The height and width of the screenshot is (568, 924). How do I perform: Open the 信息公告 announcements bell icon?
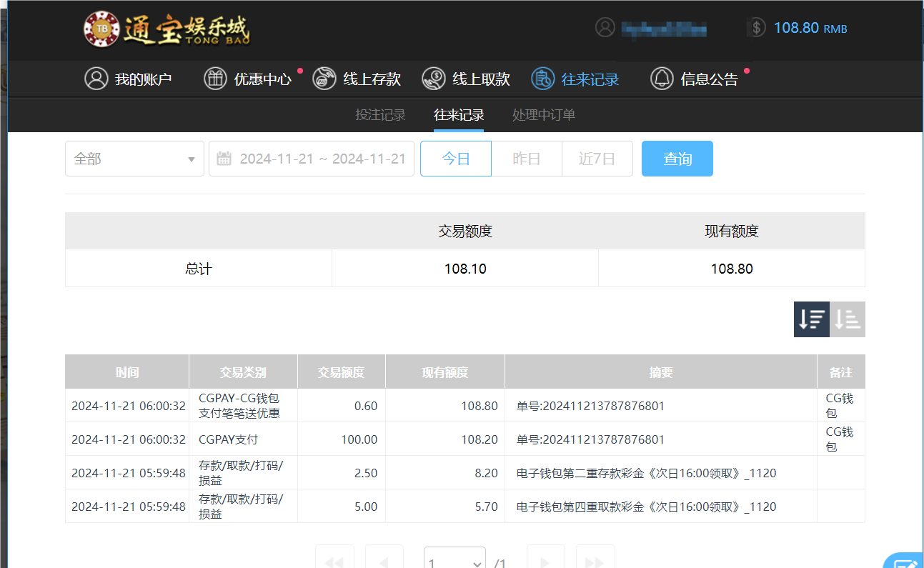click(662, 79)
